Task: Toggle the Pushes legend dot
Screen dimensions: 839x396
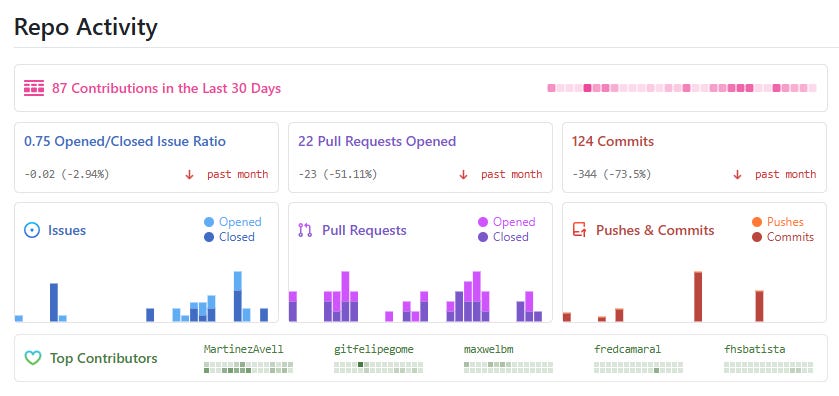Action: pyautogui.click(x=757, y=222)
